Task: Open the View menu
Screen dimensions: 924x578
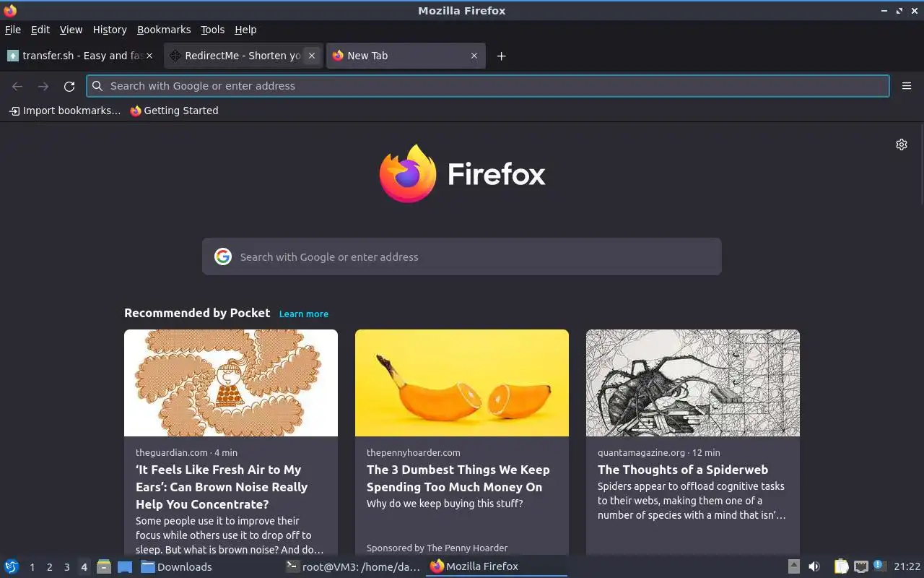Action: (71, 30)
